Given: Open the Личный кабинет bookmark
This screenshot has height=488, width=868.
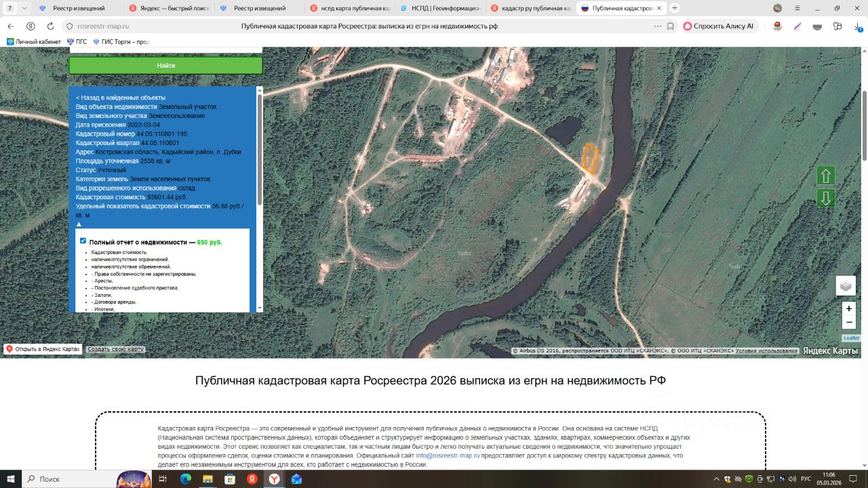Looking at the screenshot, I should pyautogui.click(x=34, y=41).
